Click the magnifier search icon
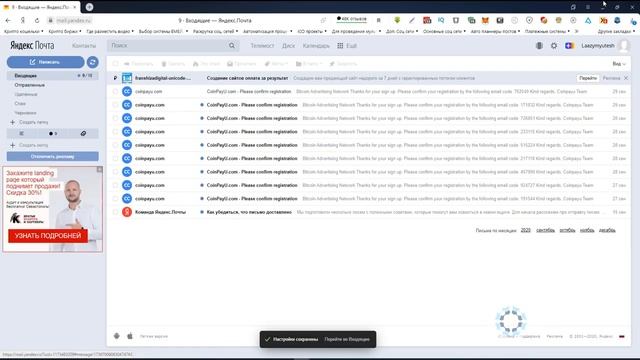The width and height of the screenshot is (640, 360). pos(232,46)
